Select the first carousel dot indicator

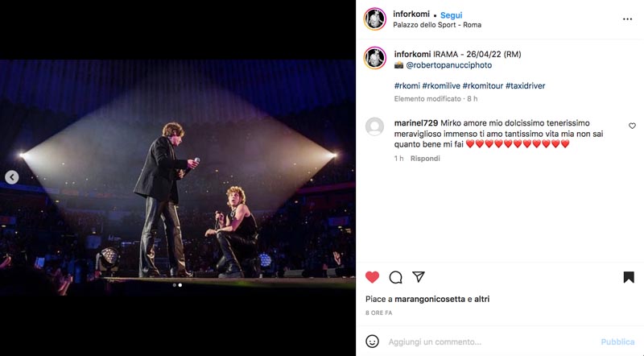pyautogui.click(x=175, y=285)
